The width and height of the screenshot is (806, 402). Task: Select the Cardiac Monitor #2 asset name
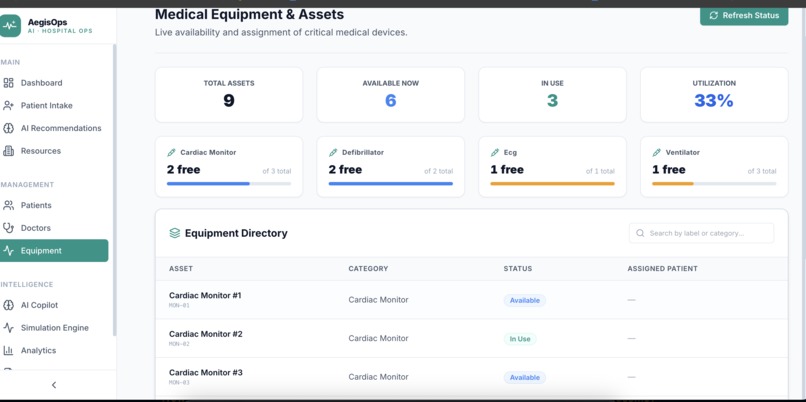pos(206,334)
